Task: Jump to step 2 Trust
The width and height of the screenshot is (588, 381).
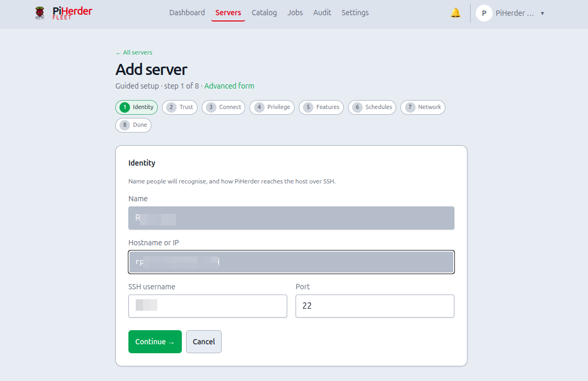Action: coord(180,107)
